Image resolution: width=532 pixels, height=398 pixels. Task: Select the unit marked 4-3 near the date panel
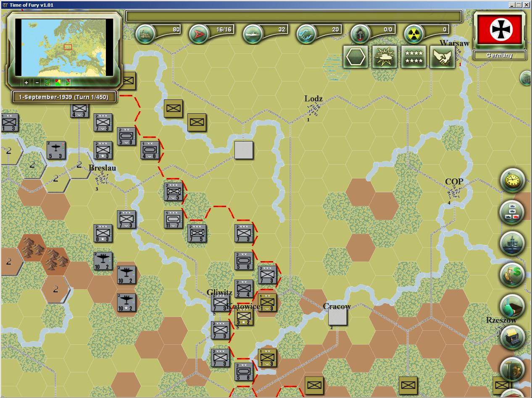(x=79, y=111)
